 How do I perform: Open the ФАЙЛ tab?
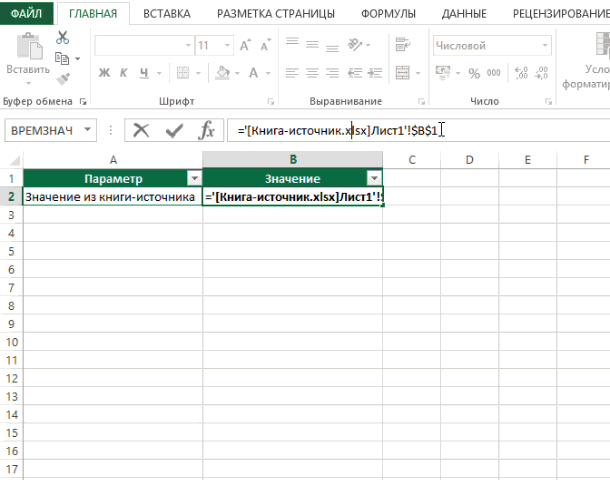tap(26, 13)
